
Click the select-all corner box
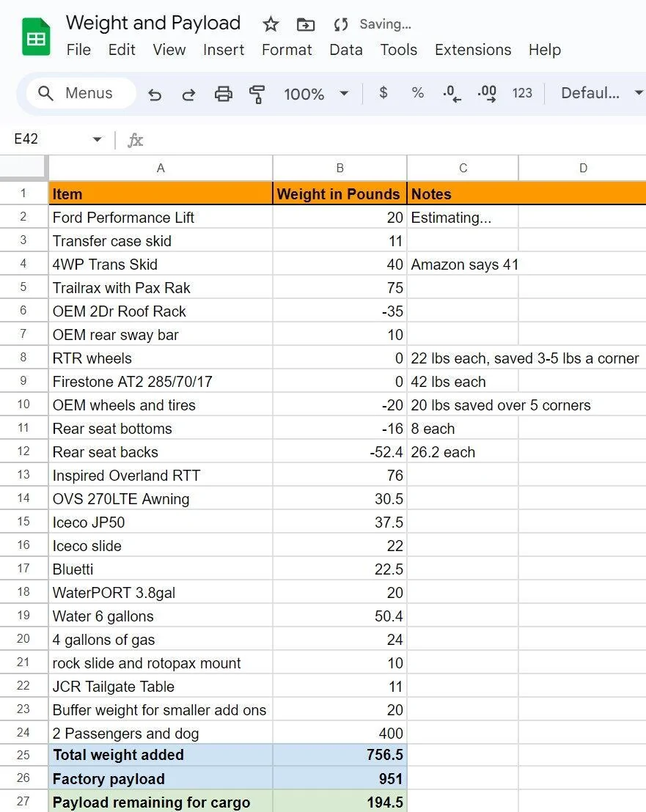pos(23,167)
